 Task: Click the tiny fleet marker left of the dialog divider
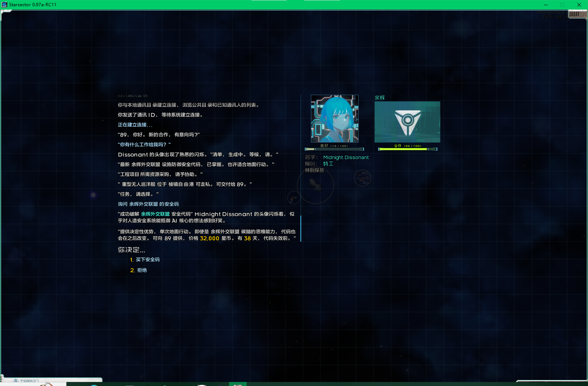pos(294,198)
